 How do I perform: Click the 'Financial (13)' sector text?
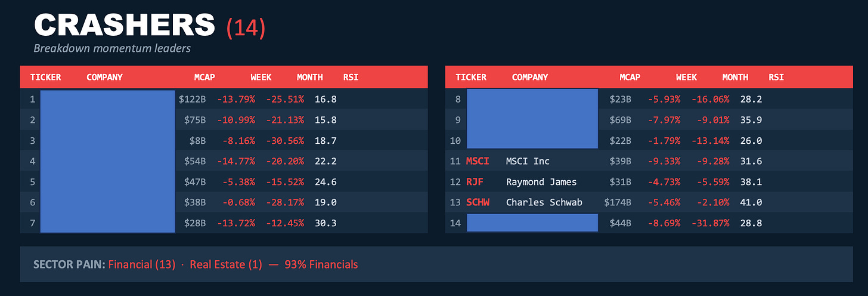point(142,264)
